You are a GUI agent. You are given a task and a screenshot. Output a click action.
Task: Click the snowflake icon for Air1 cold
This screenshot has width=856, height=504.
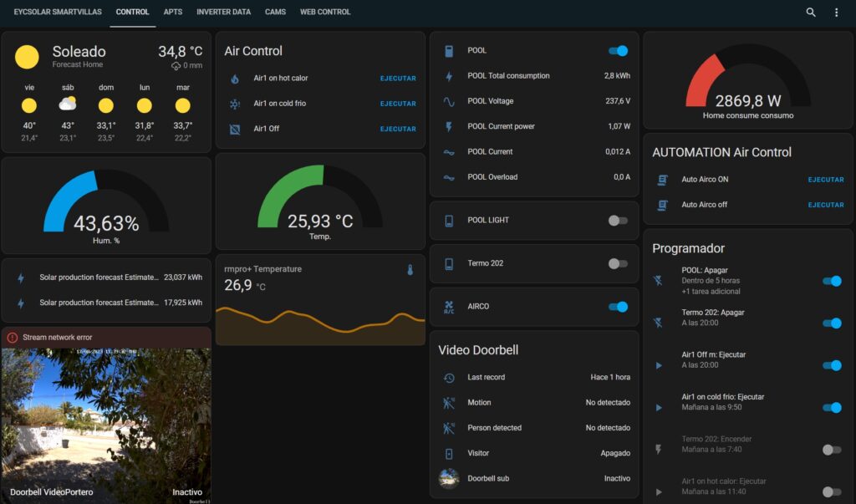[x=235, y=104]
